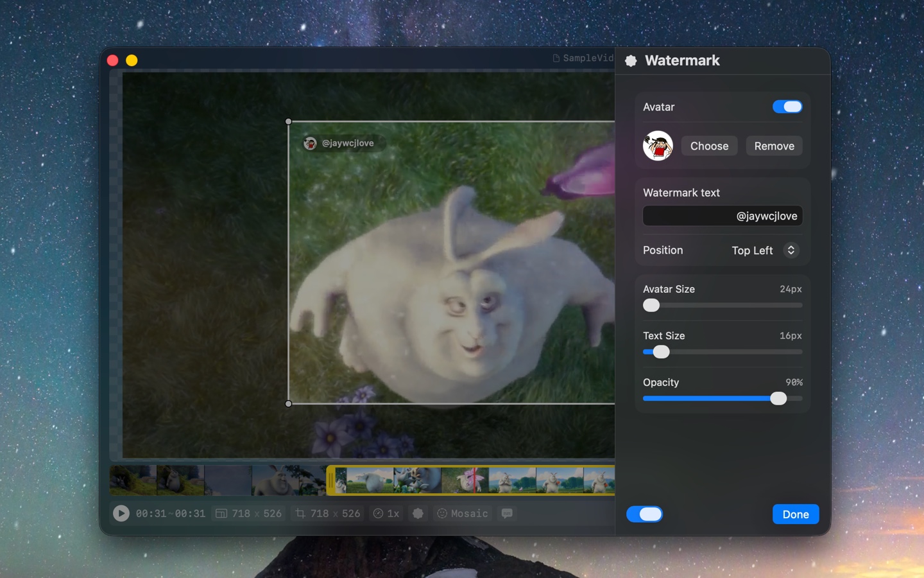924x578 pixels.
Task: Click the SampleVid file title in the title bar
Action: [x=583, y=58]
